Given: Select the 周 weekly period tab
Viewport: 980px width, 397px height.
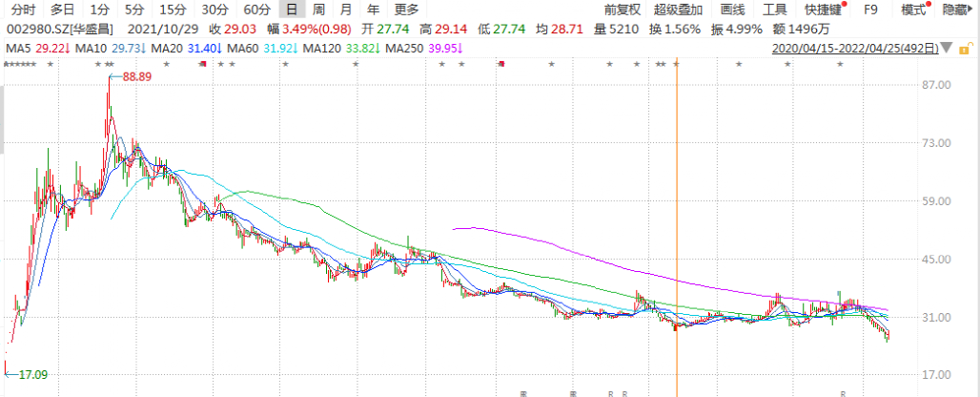Looking at the screenshot, I should click(318, 10).
